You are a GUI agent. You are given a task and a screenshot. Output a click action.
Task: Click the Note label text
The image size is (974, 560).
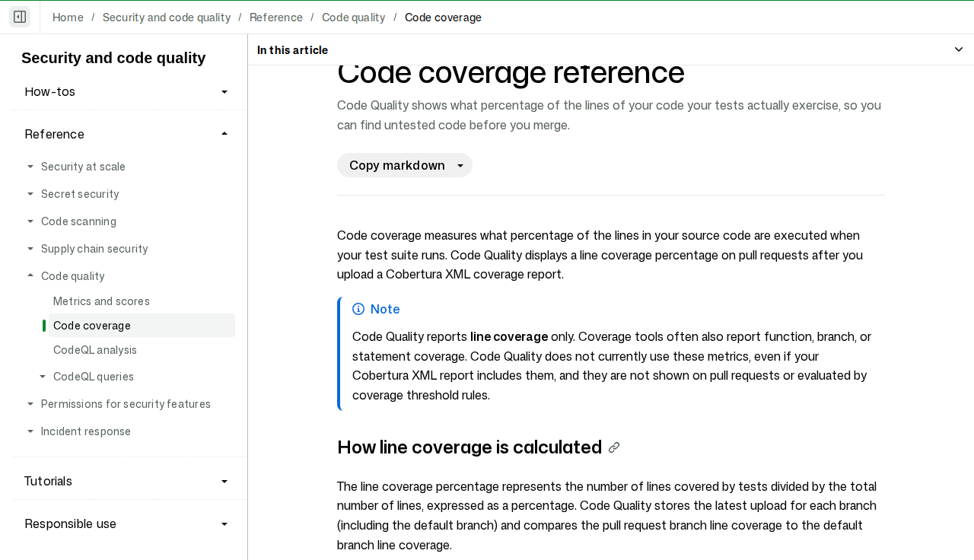coord(385,309)
